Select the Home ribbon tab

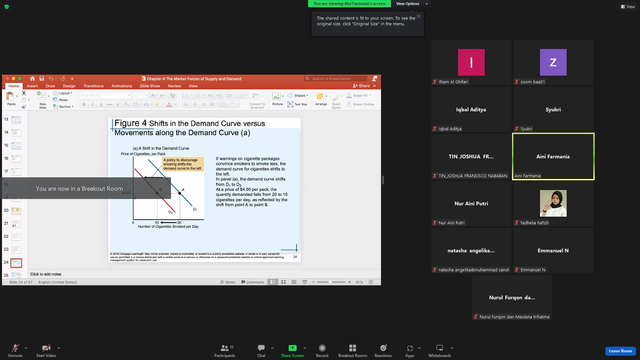click(14, 86)
